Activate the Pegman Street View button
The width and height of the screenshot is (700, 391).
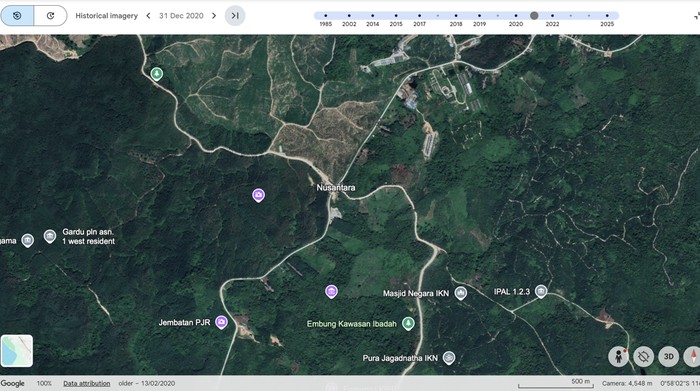(x=618, y=356)
